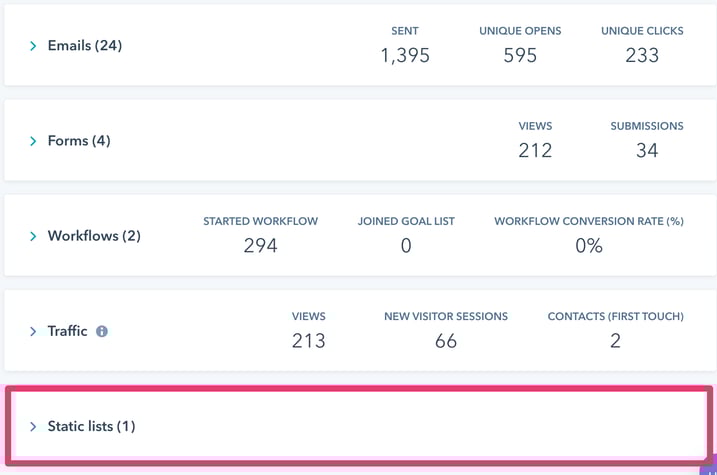Screen dimensions: 717x475
Task: Expand the Traffic section chevron
Action: point(33,331)
